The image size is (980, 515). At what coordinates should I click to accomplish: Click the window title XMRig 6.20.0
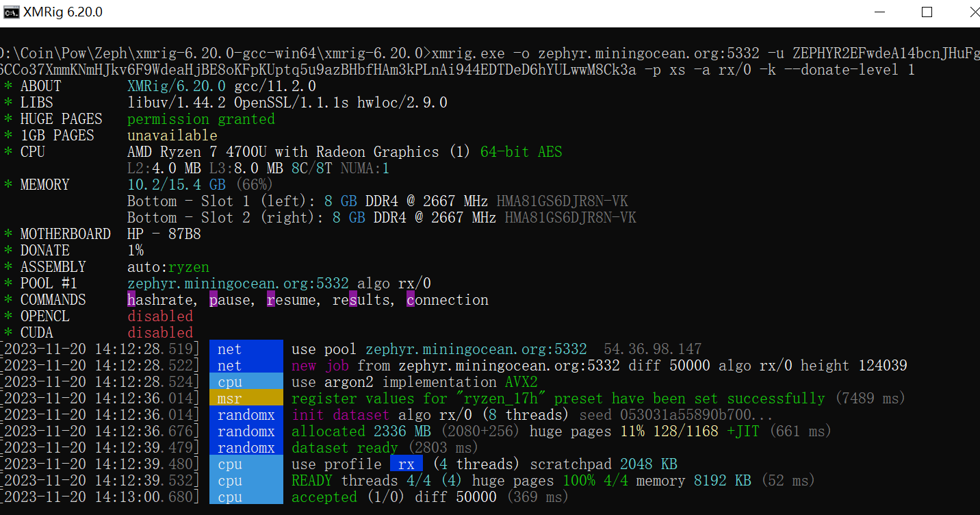click(63, 12)
